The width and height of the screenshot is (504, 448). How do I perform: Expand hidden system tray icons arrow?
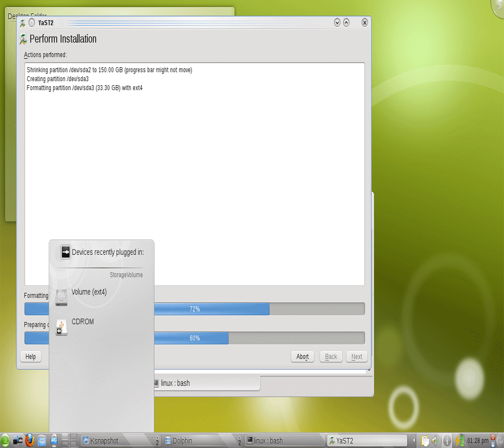pos(414,440)
